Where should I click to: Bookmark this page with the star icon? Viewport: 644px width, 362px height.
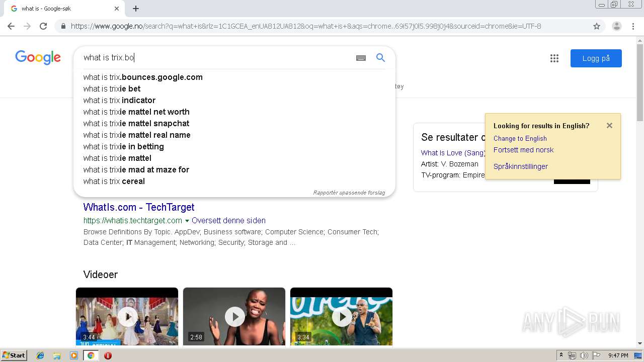point(597,26)
